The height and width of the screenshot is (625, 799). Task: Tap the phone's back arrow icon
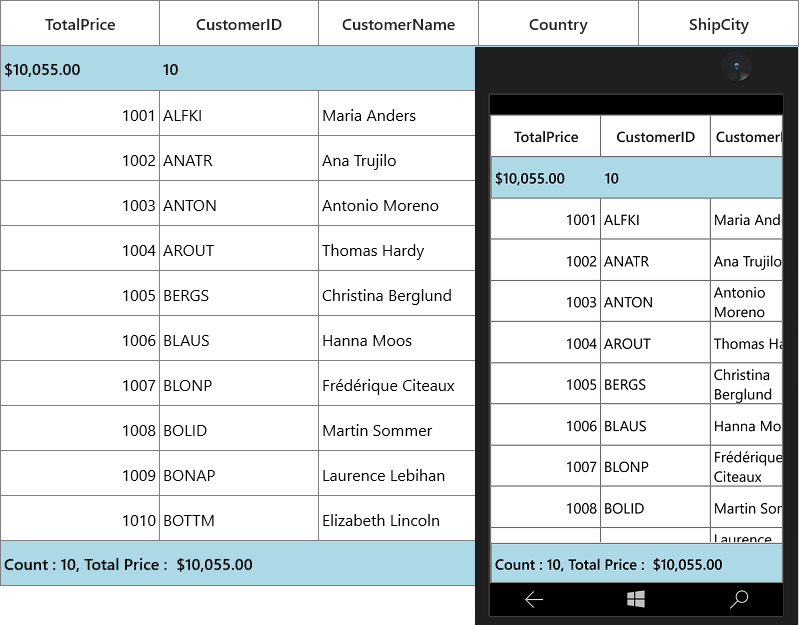click(x=534, y=600)
